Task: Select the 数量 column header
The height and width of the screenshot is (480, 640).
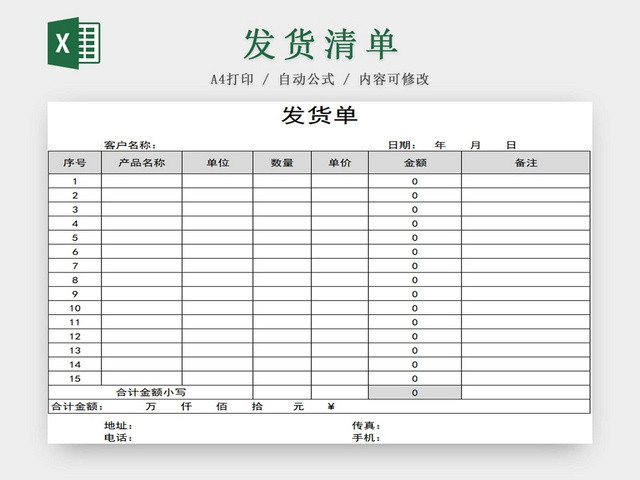Action: [x=282, y=163]
